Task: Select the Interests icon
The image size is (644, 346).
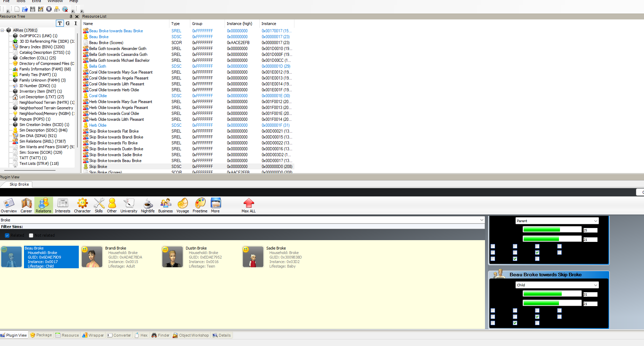Action: (62, 205)
